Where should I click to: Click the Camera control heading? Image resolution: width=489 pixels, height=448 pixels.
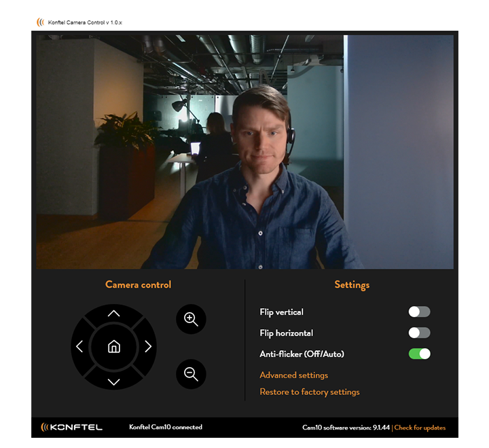(x=138, y=285)
